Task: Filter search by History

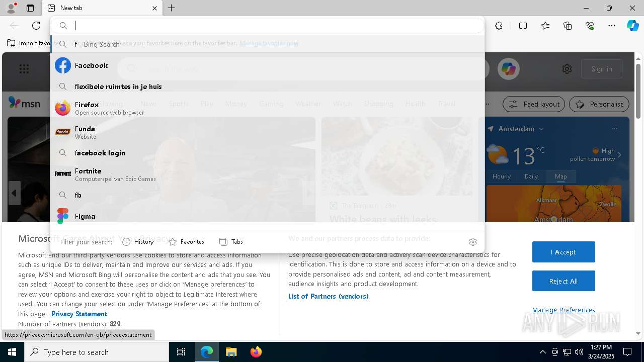Action: [138, 242]
